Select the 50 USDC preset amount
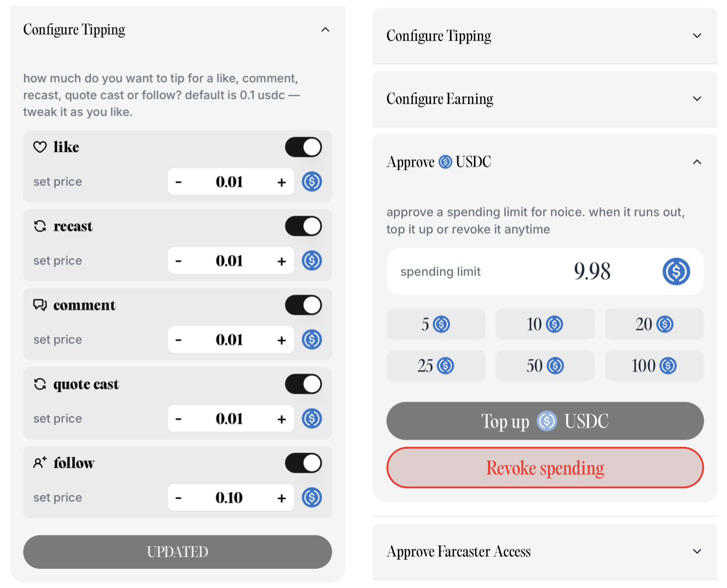The height and width of the screenshot is (588, 727). 545,366
